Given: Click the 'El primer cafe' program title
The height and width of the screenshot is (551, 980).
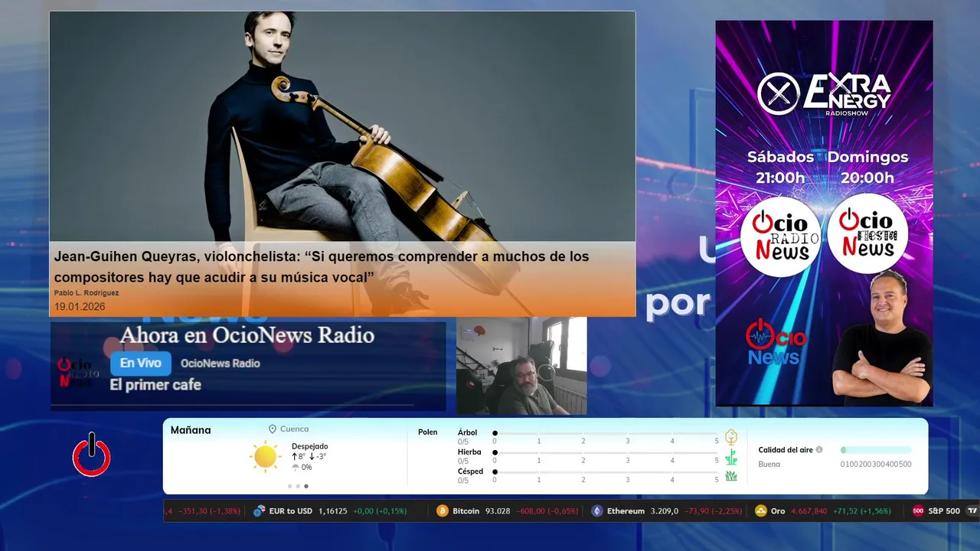Looking at the screenshot, I should pos(155,385).
